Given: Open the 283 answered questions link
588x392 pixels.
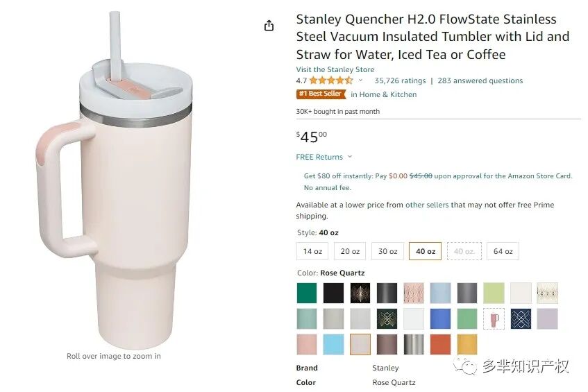Looking at the screenshot, I should pyautogui.click(x=480, y=80).
